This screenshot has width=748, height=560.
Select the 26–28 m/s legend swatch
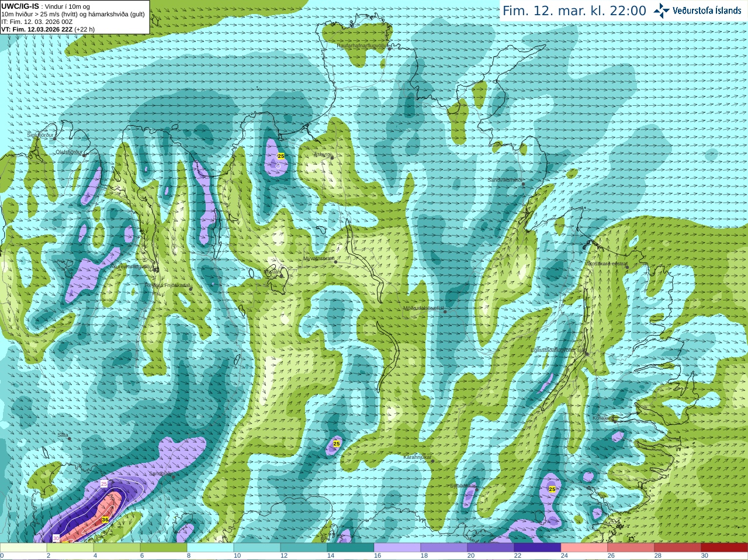[631, 548]
